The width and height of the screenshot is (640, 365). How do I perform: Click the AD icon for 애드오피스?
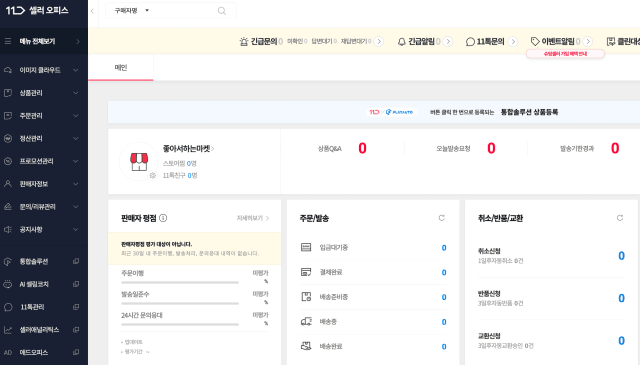pos(8,352)
